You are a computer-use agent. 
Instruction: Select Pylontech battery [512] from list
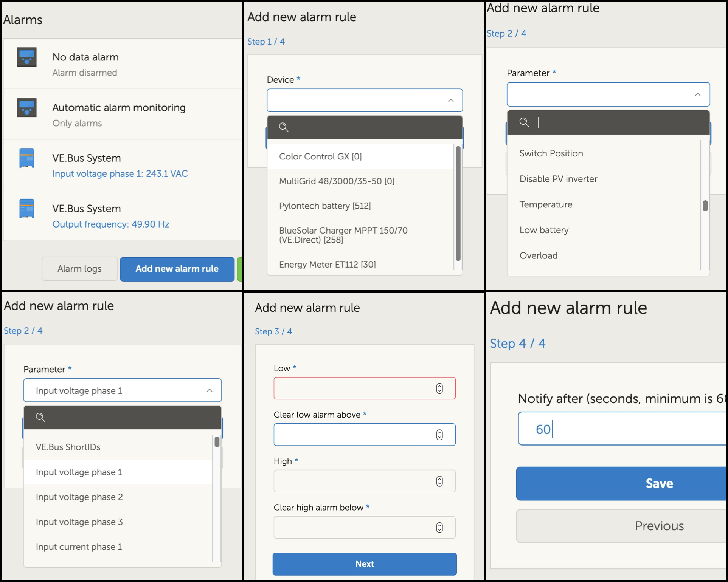click(324, 206)
